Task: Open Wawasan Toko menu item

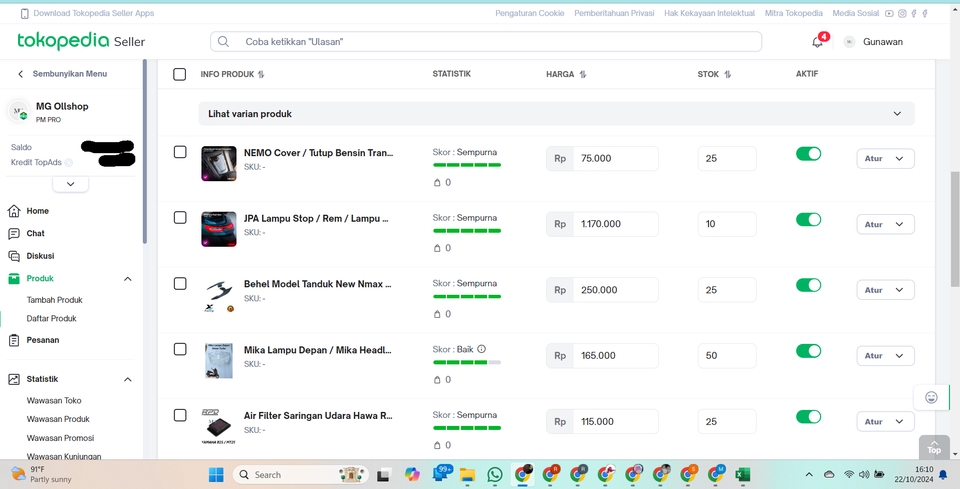Action: click(54, 400)
